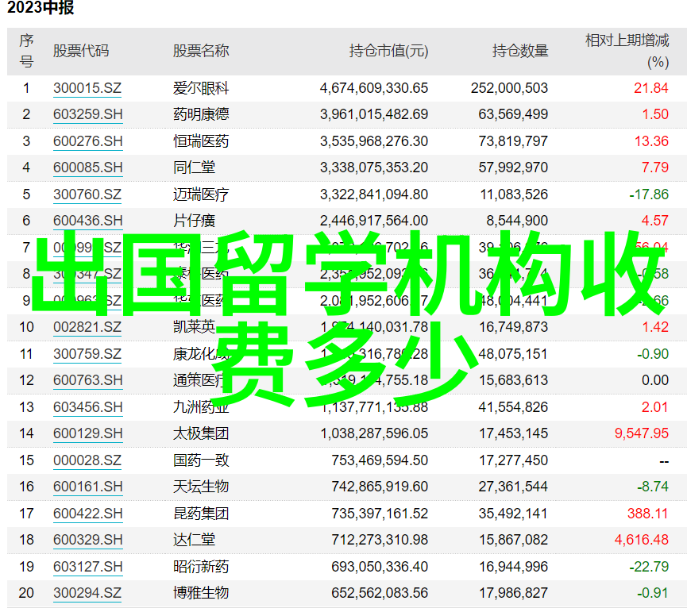Image resolution: width=687 pixels, height=616 pixels.
Task: Select stock name 恒瑞医药
Action: coord(201,141)
